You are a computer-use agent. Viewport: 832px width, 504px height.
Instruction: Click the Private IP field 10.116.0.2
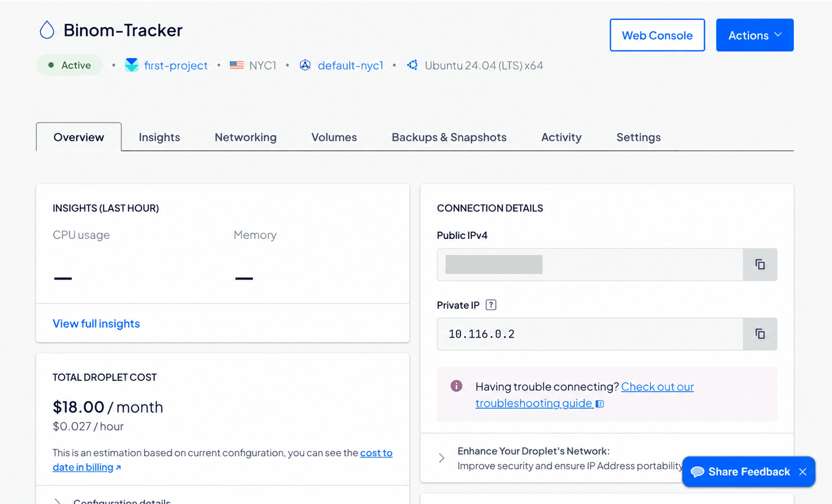point(590,334)
